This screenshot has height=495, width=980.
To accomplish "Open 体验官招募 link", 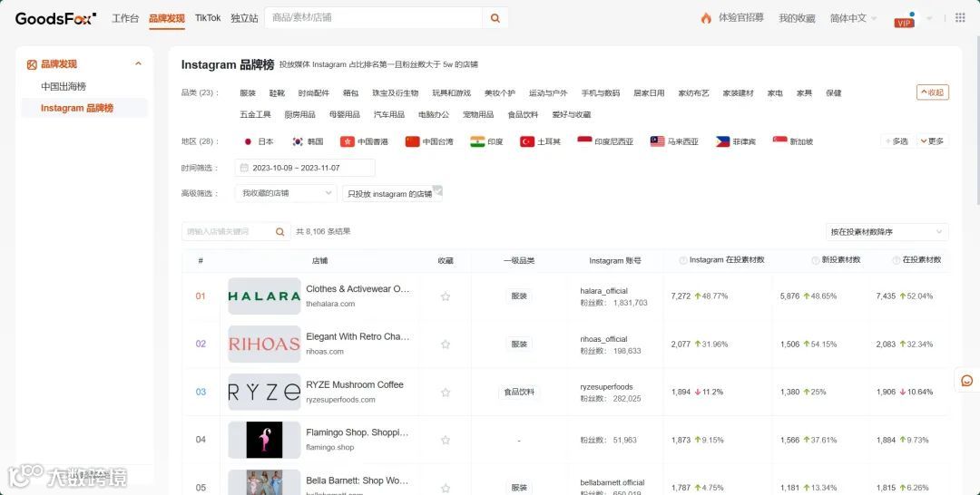I will click(740, 18).
